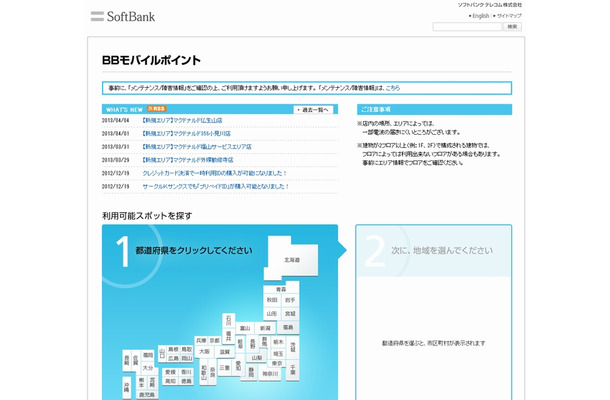610x400 pixels.
Task: Select 大阪 prefecture tile
Action: (205, 351)
